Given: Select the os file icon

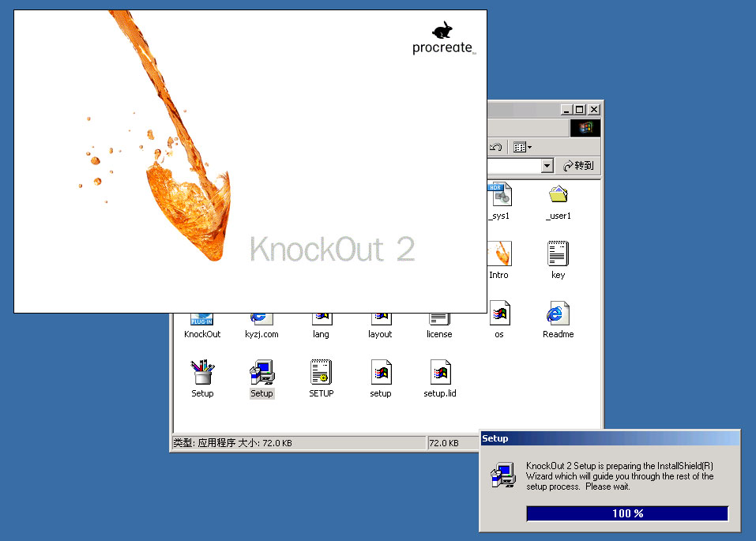Looking at the screenshot, I should pos(500,314).
